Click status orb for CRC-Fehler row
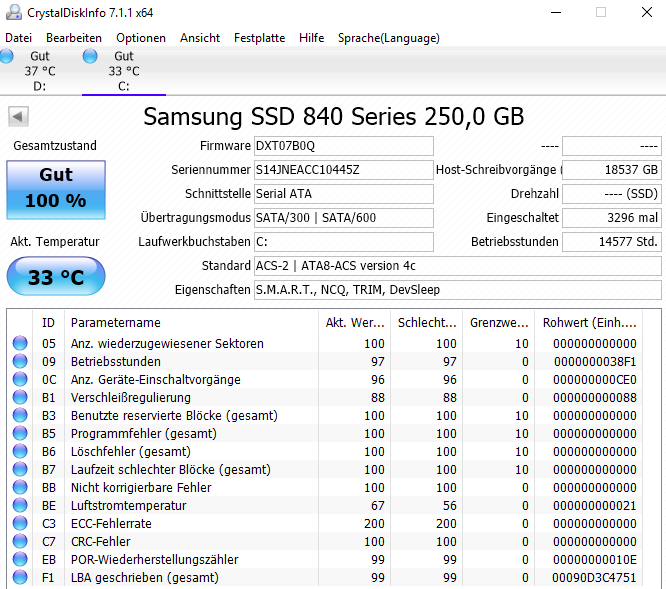666x589 pixels. [20, 541]
